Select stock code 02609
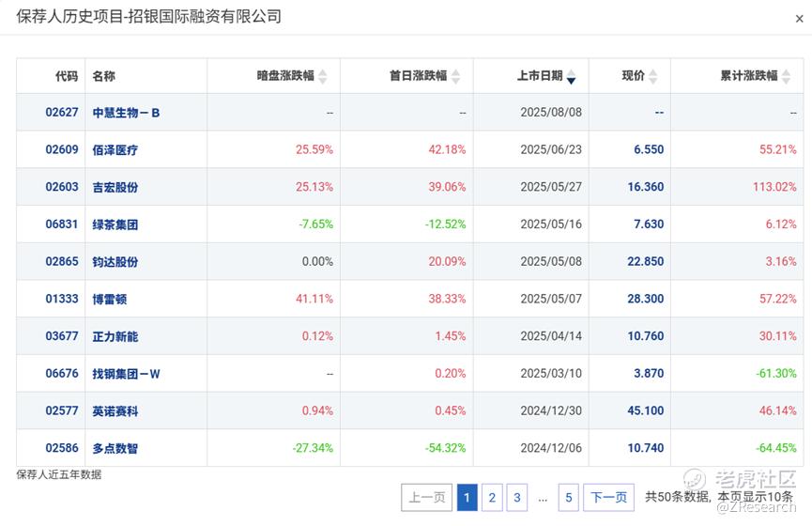The image size is (812, 526). tap(62, 149)
